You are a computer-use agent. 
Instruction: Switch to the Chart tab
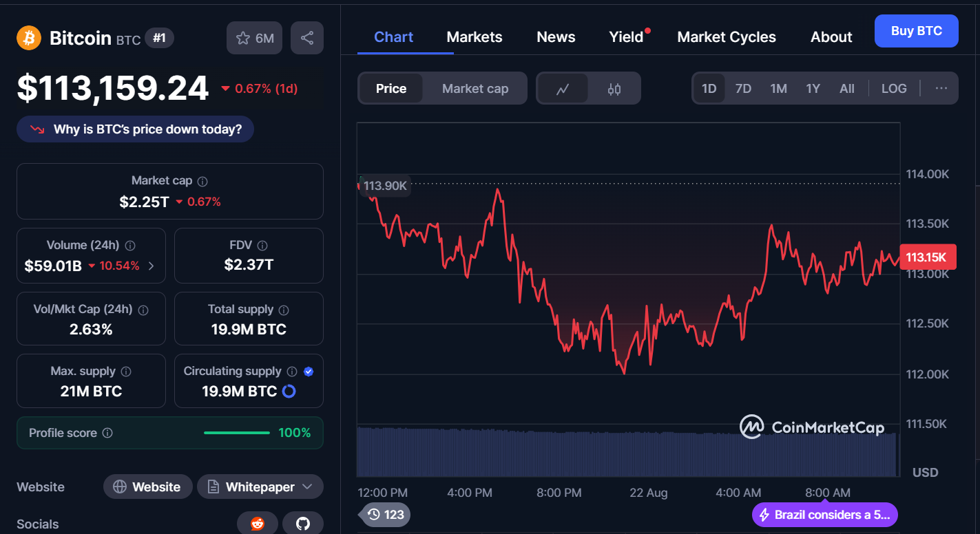[394, 37]
